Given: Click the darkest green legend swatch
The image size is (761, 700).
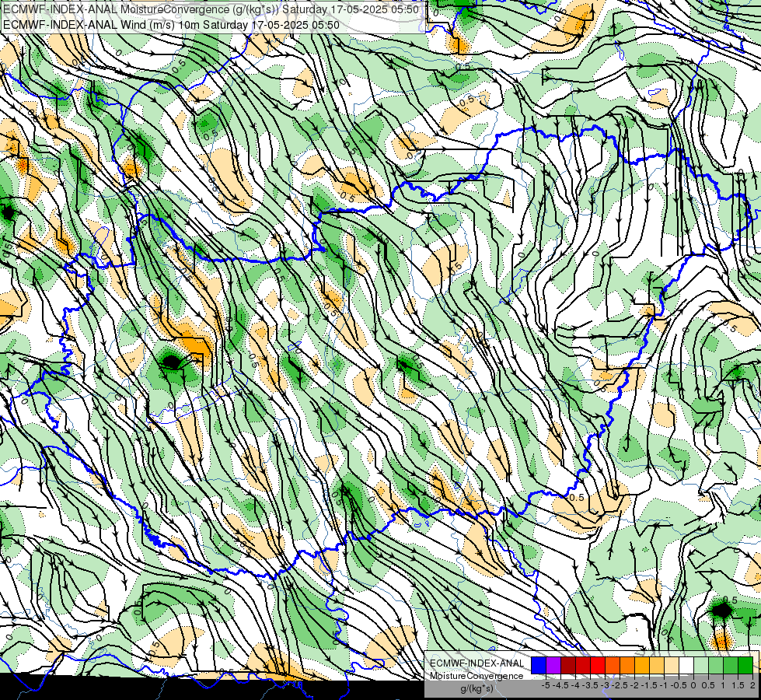Looking at the screenshot, I should (x=745, y=665).
